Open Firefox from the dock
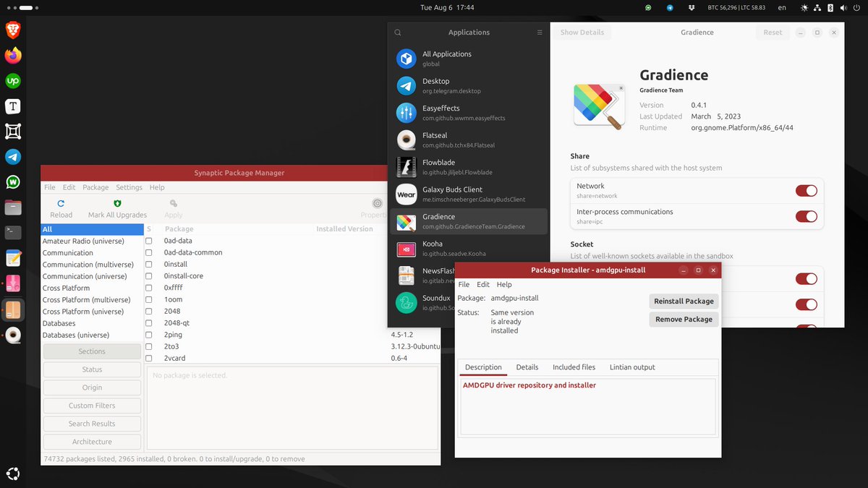 (13, 56)
